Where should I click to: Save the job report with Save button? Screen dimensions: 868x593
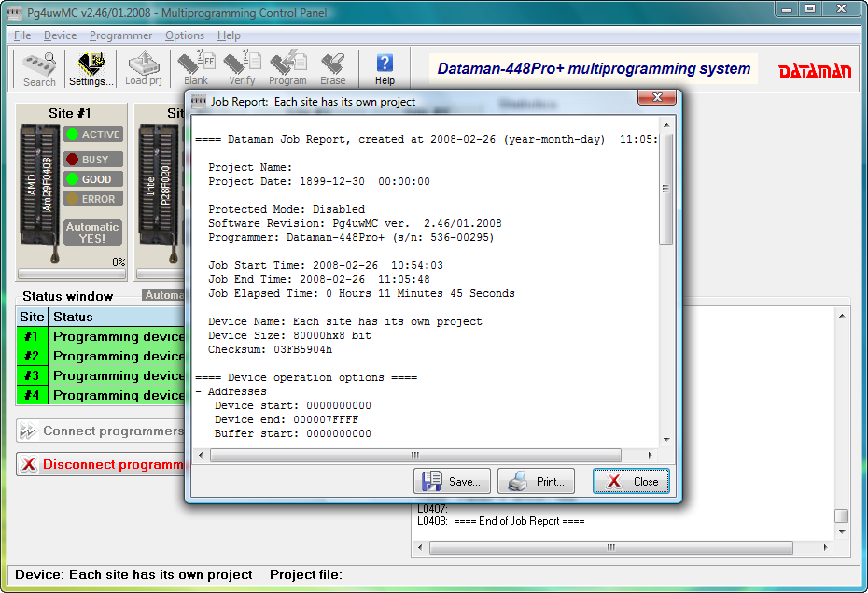452,482
